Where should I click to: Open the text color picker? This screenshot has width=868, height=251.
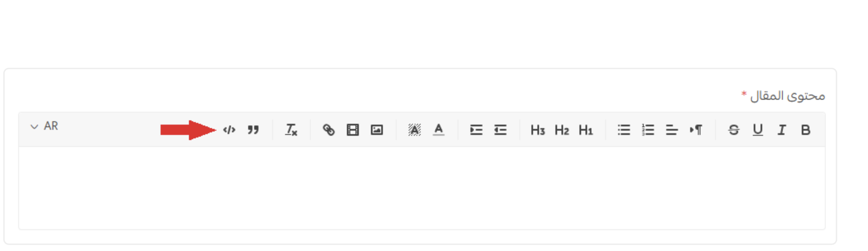(x=438, y=130)
